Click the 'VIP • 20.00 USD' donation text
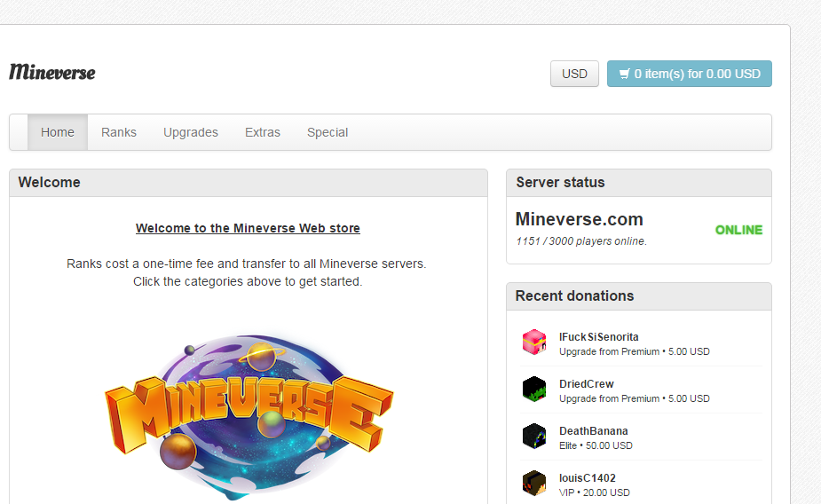Screen dimensions: 821x504 tap(595, 493)
